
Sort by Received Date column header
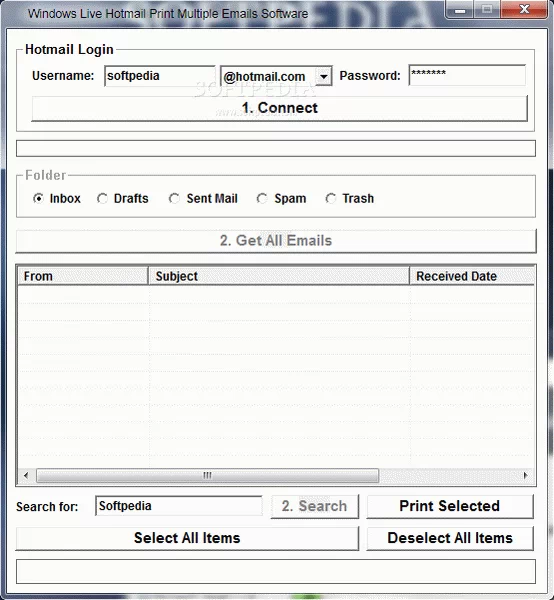point(472,276)
